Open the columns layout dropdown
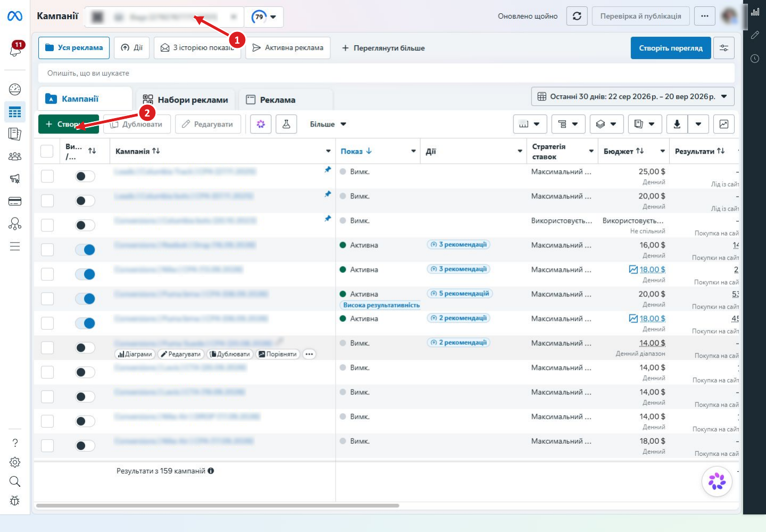766x532 pixels. coord(530,124)
